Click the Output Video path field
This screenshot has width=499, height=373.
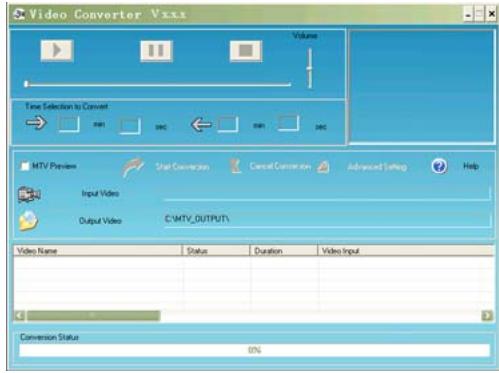click(x=327, y=220)
